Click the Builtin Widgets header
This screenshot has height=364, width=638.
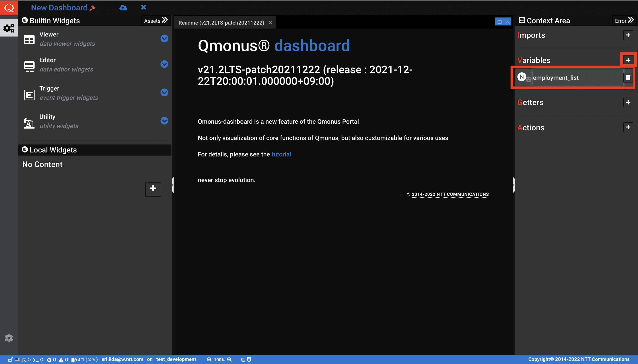54,21
